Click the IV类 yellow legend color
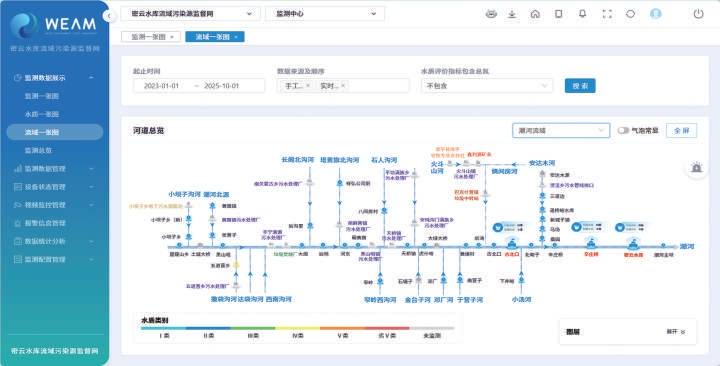Viewport: 720px width, 366px height. 298,328
